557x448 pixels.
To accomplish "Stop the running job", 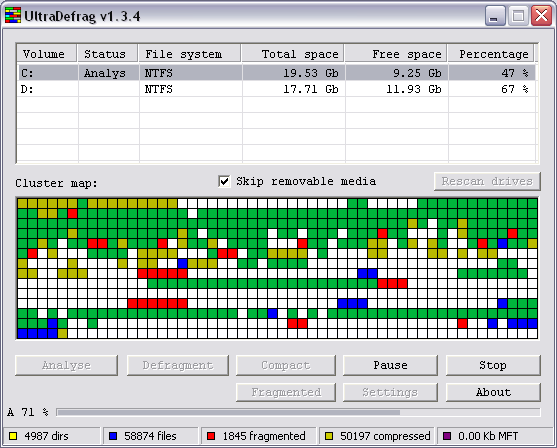I will point(493,365).
